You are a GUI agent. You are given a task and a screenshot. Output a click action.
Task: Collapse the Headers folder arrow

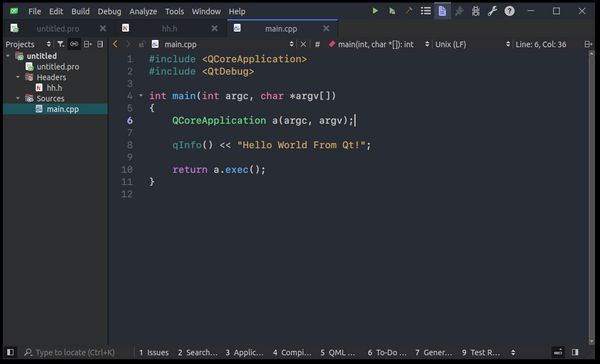coord(18,77)
